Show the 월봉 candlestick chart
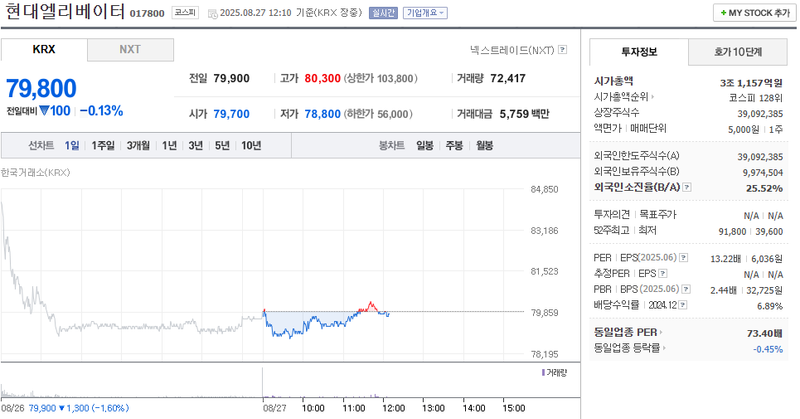This screenshot has height=419, width=800. click(x=485, y=145)
